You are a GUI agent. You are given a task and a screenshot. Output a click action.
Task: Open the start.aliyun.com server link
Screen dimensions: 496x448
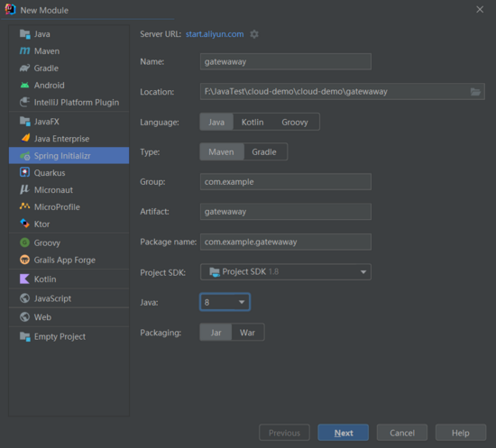point(215,34)
